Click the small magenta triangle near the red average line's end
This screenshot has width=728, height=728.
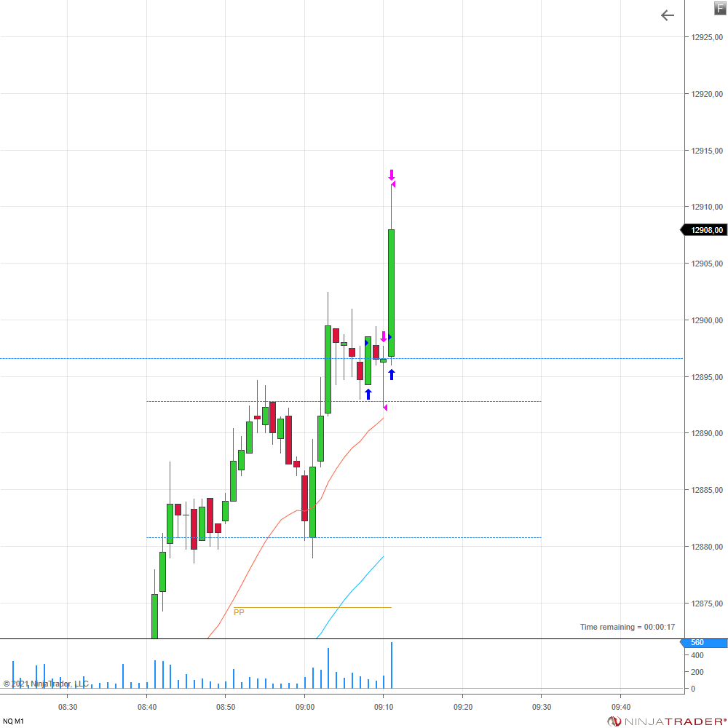pyautogui.click(x=385, y=408)
